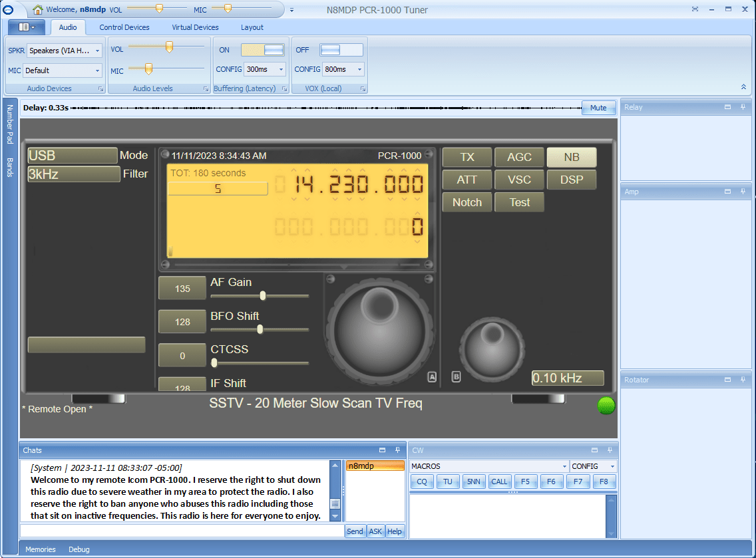Toggle the VOX OFF switch
Viewport: 756px width, 558px height.
coord(341,50)
